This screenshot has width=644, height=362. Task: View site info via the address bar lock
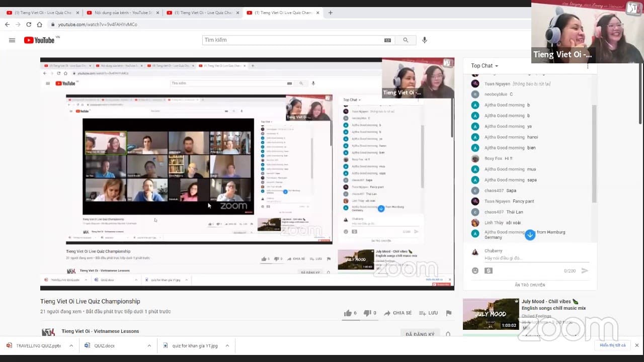point(53,24)
